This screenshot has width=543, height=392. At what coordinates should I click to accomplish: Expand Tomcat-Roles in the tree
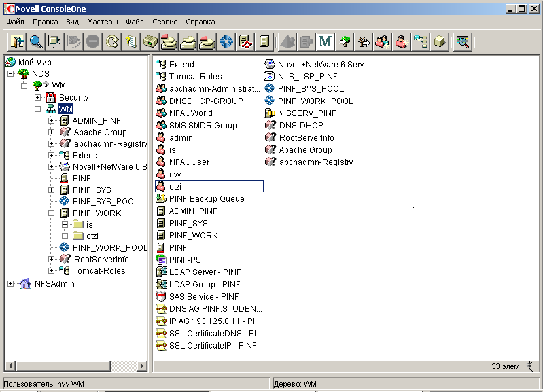coord(51,270)
